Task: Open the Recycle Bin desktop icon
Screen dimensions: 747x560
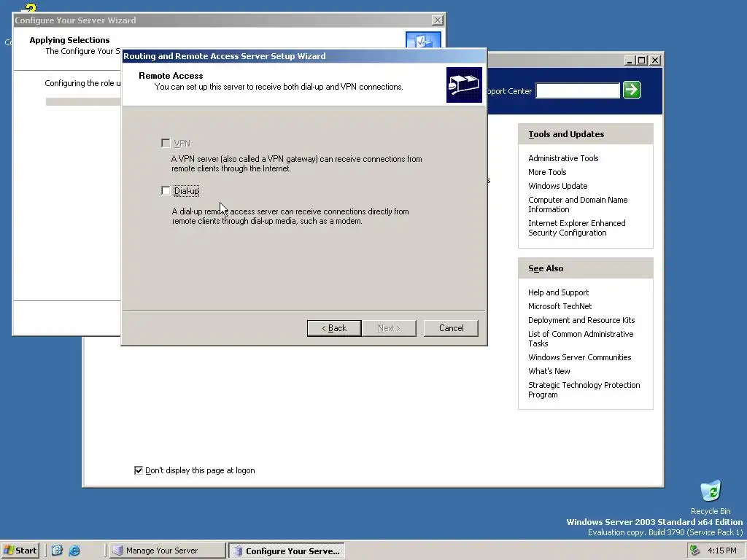Action: (711, 497)
